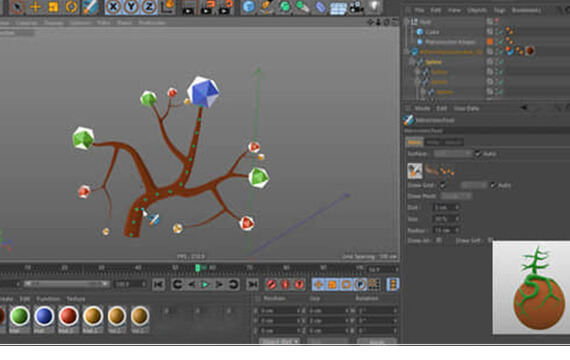Click the Radius value input field

click(447, 230)
